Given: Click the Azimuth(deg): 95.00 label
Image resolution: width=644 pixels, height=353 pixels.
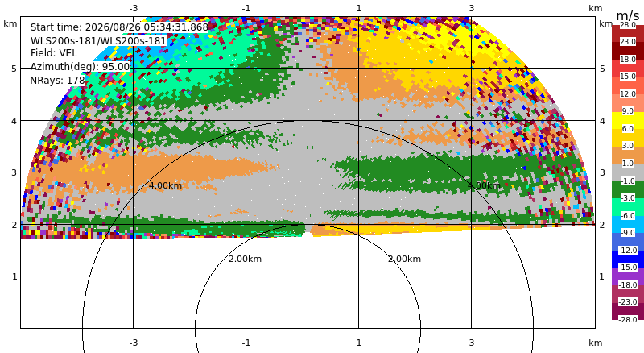Looking at the screenshot, I should point(80,67).
